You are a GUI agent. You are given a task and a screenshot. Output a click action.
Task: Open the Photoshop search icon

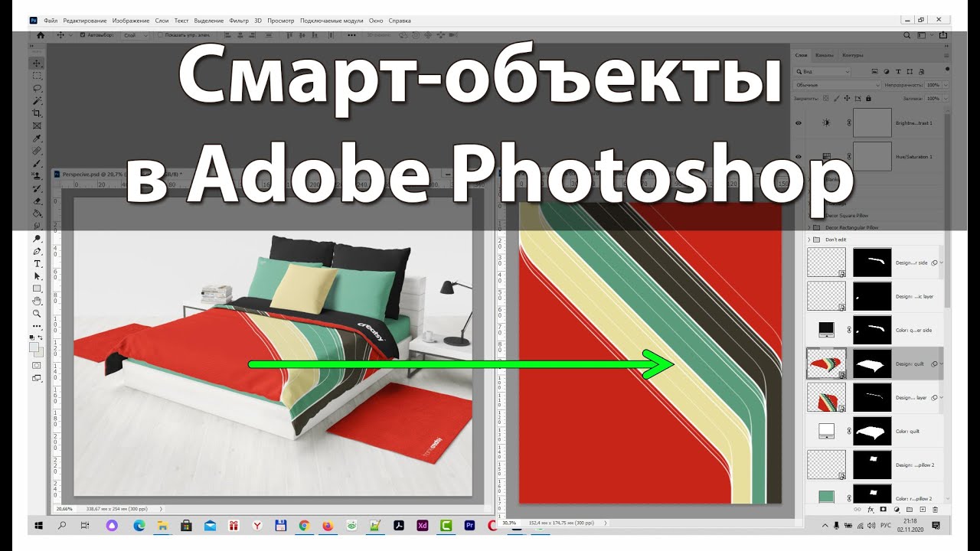tap(906, 35)
